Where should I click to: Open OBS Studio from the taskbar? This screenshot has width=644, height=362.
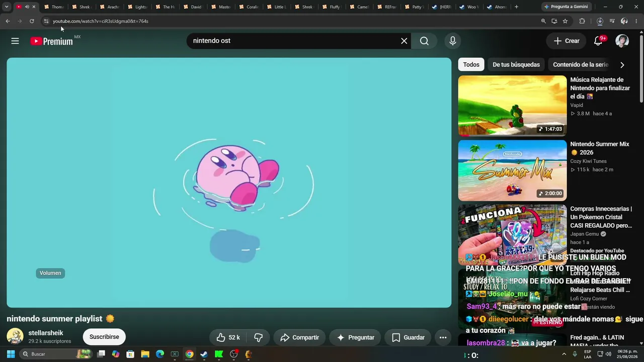(x=233, y=354)
